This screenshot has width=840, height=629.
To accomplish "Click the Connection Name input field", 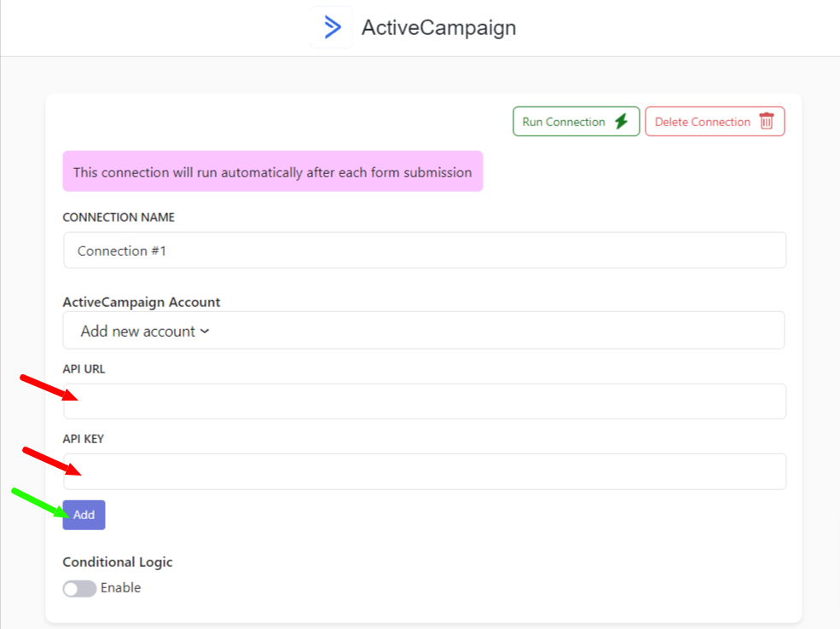I will pyautogui.click(x=425, y=250).
